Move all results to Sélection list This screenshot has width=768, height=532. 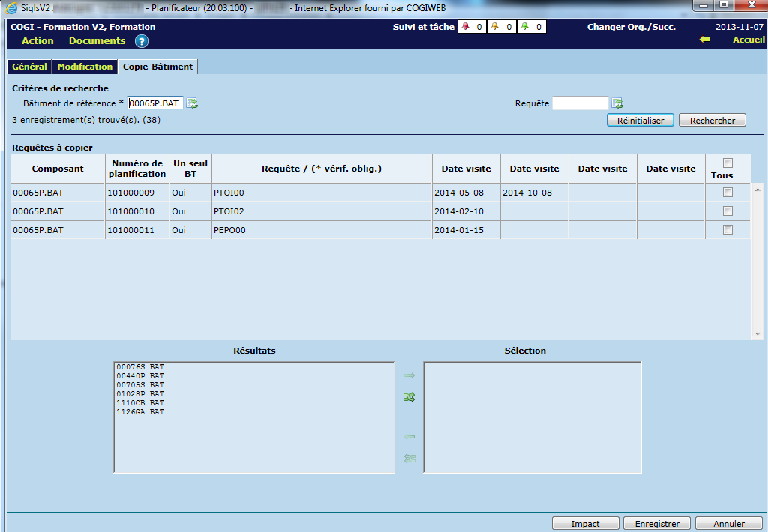[x=409, y=398]
